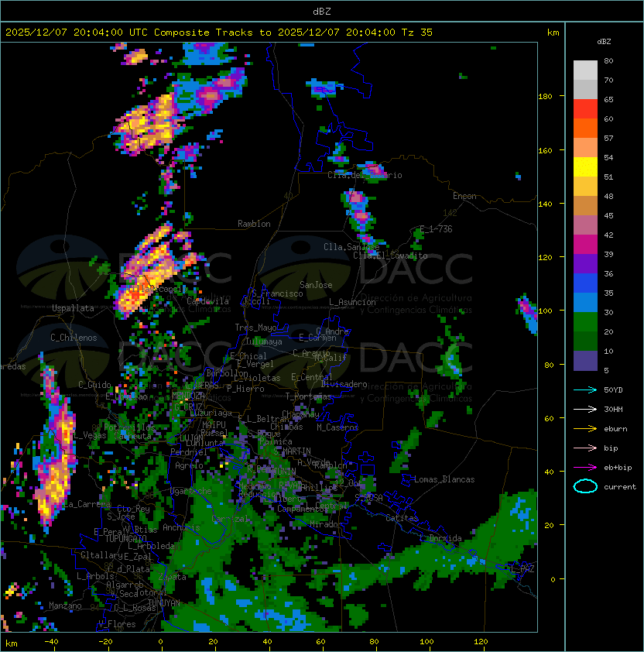The height and width of the screenshot is (652, 644).
Task: Click the cyan 50YD track arrow in legend
Action: tap(585, 389)
